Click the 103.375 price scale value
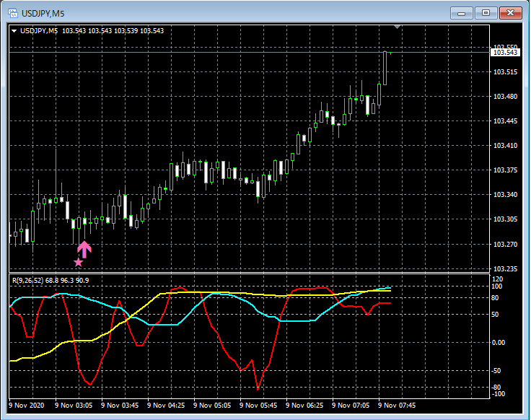Viewport: 531px width, 420px height. pyautogui.click(x=505, y=170)
